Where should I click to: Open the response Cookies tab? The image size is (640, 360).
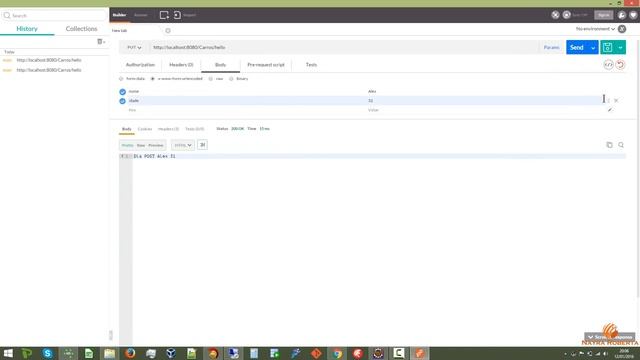[144, 129]
